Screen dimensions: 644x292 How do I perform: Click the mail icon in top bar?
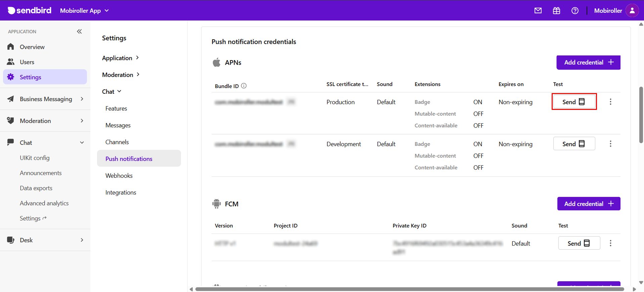[538, 10]
